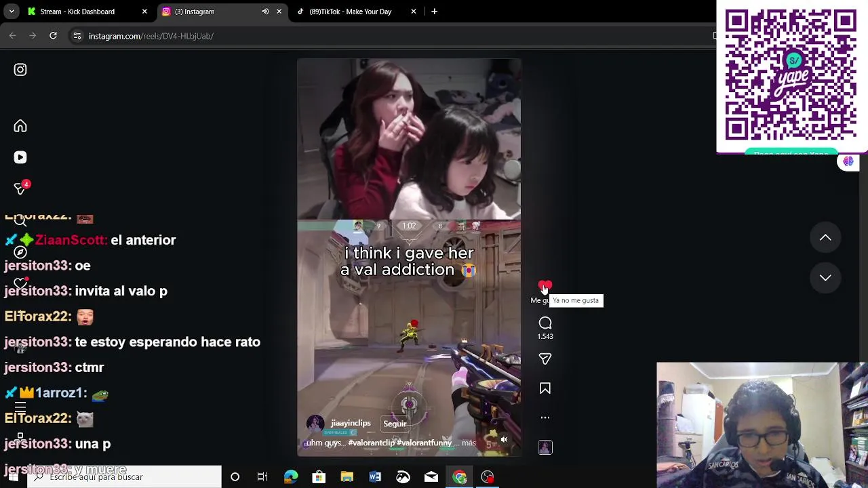868x488 pixels.
Task: Go back in browser history
Action: pyautogui.click(x=12, y=35)
